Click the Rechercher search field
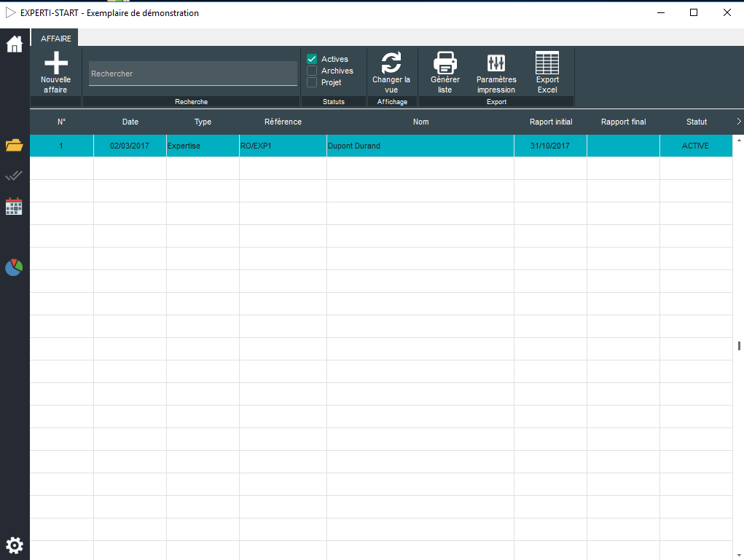The height and width of the screenshot is (560, 744). point(193,74)
